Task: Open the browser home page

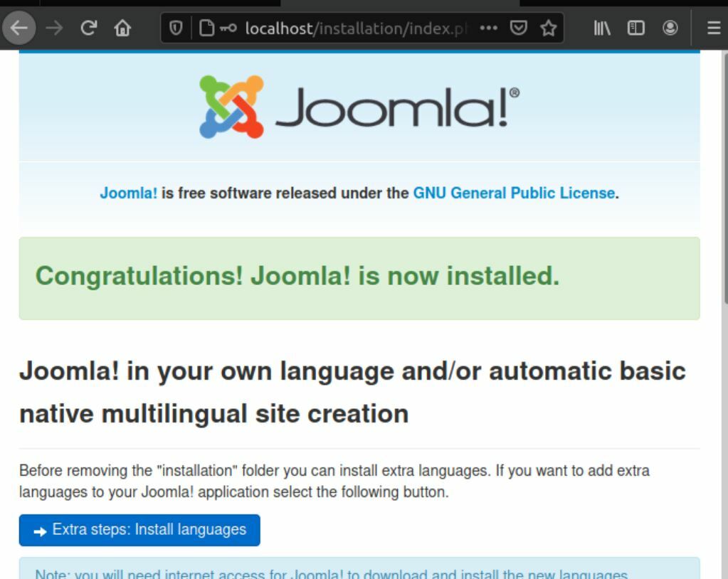Action: tap(123, 28)
